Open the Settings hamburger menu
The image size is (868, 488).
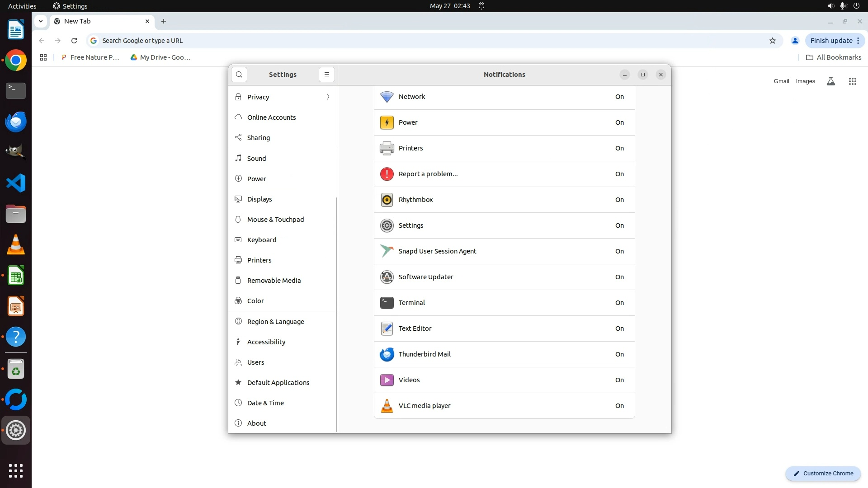(x=327, y=75)
